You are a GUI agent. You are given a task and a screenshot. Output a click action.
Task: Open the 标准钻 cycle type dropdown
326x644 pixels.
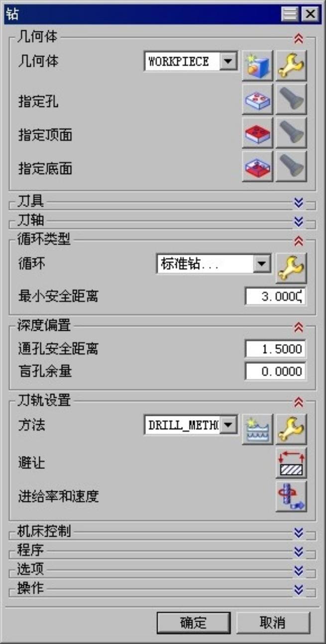click(x=261, y=264)
